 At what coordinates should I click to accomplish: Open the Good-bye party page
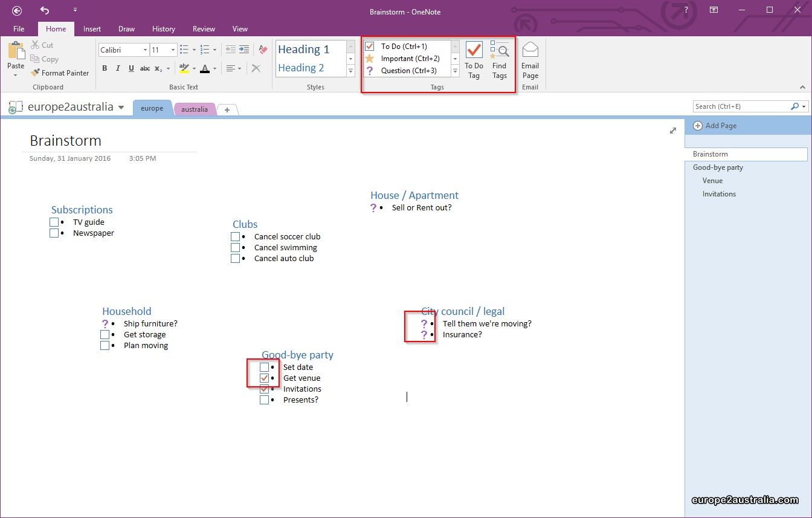pyautogui.click(x=718, y=167)
